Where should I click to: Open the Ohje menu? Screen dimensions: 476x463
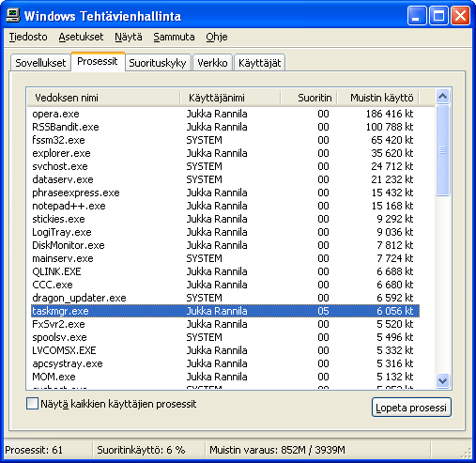(217, 37)
